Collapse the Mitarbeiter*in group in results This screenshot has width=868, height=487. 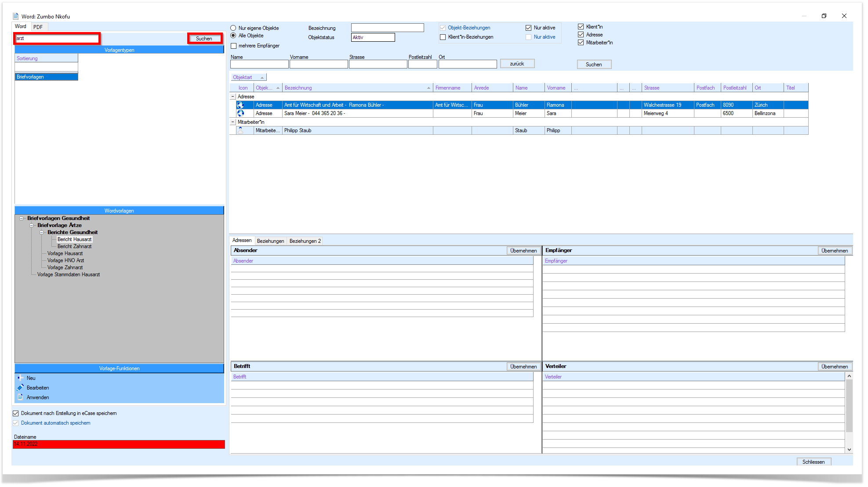233,122
